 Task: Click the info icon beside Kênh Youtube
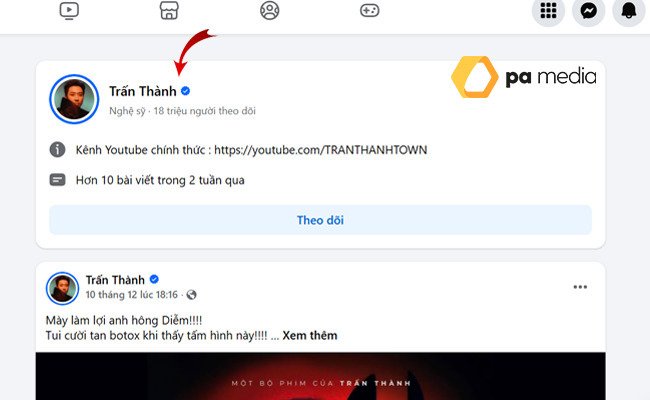pos(58,149)
